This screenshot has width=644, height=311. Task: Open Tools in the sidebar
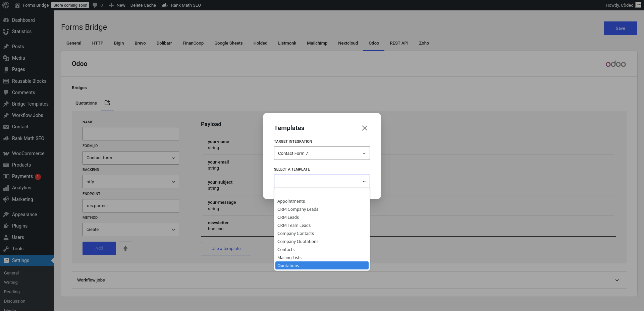tap(27, 249)
